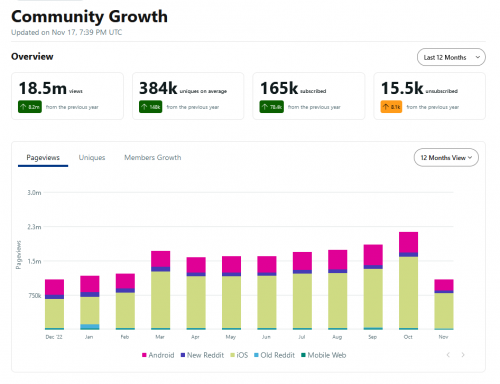Open the 12 Months View dropdown
The width and height of the screenshot is (500, 384).
(446, 158)
